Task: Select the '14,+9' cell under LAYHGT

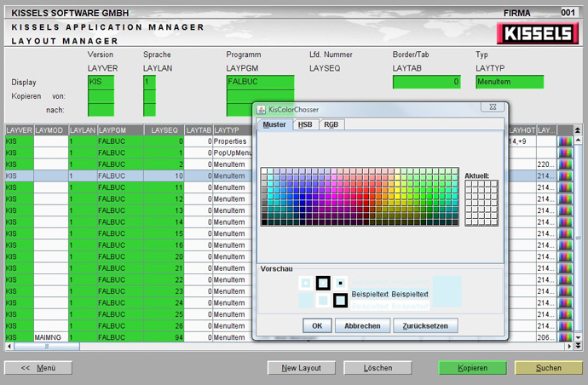Action: pyautogui.click(x=522, y=141)
